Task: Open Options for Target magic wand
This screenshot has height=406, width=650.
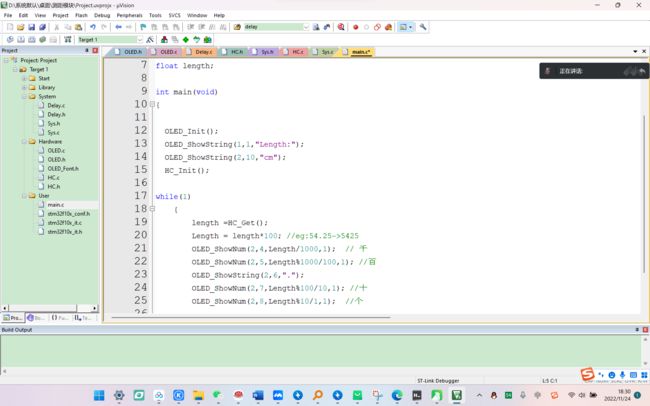Action: pyautogui.click(x=150, y=39)
